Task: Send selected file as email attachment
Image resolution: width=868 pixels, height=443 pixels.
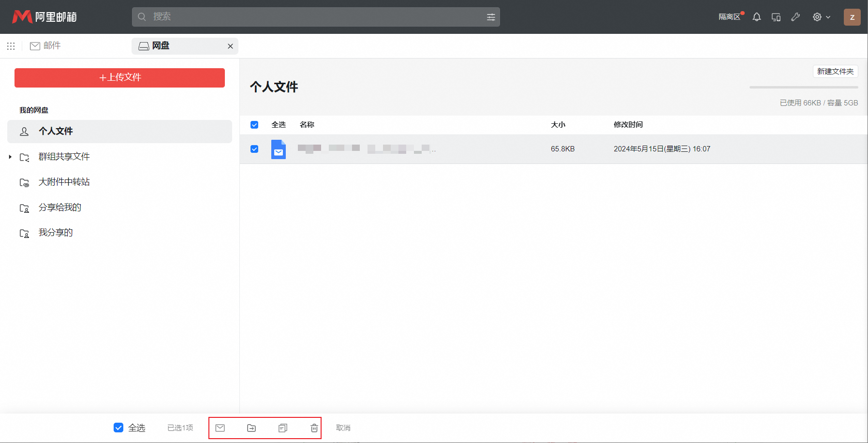Action: 221,428
